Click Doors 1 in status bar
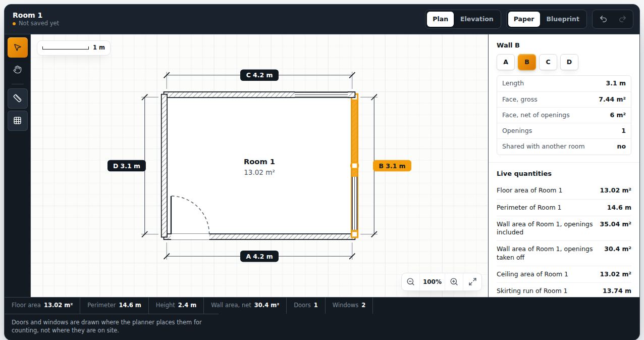 (306, 305)
